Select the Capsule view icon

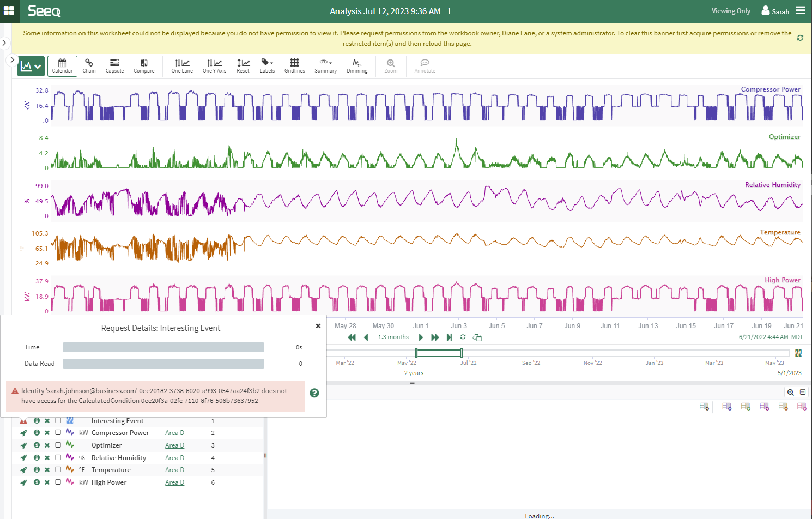[114, 66]
